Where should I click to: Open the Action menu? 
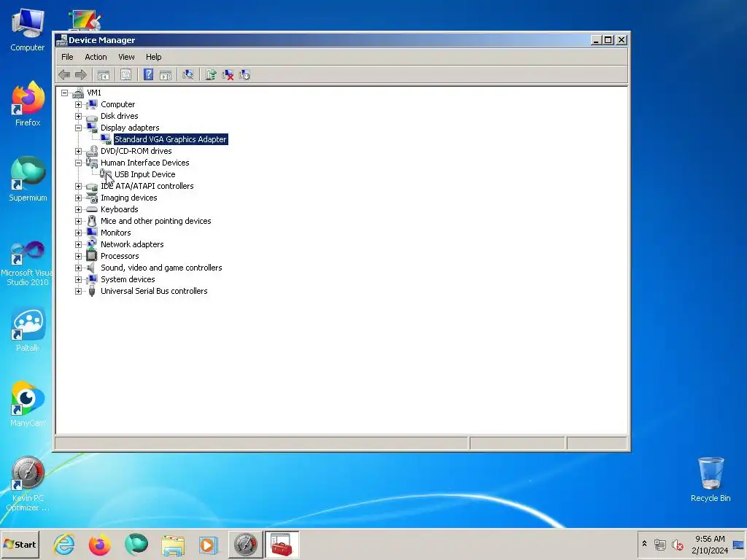click(x=96, y=57)
